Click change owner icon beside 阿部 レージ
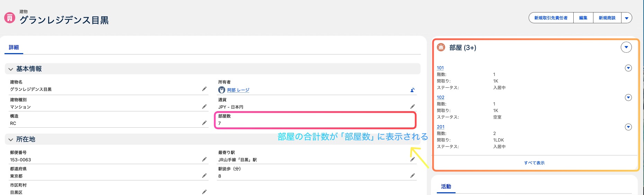Image resolution: width=644 pixels, height=195 pixels. click(x=413, y=90)
